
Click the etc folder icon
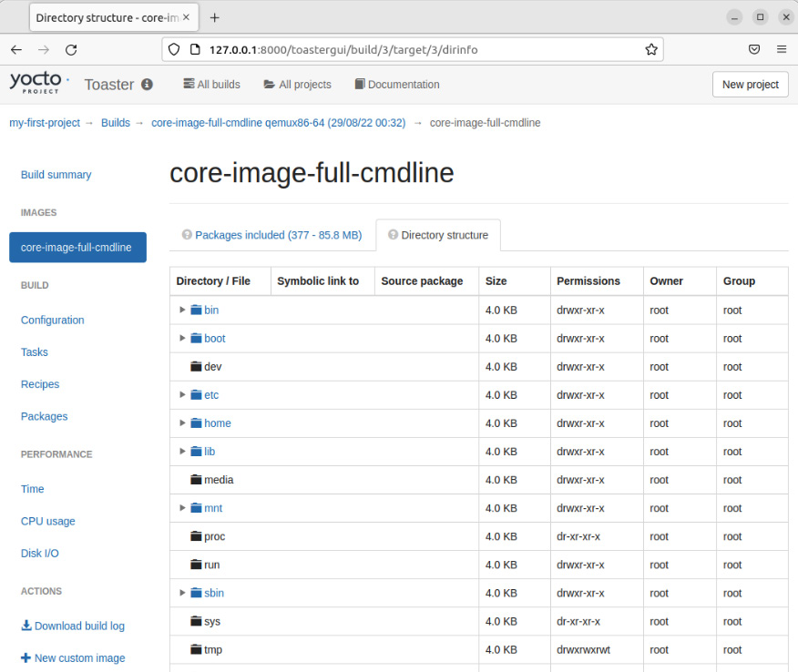(x=196, y=395)
